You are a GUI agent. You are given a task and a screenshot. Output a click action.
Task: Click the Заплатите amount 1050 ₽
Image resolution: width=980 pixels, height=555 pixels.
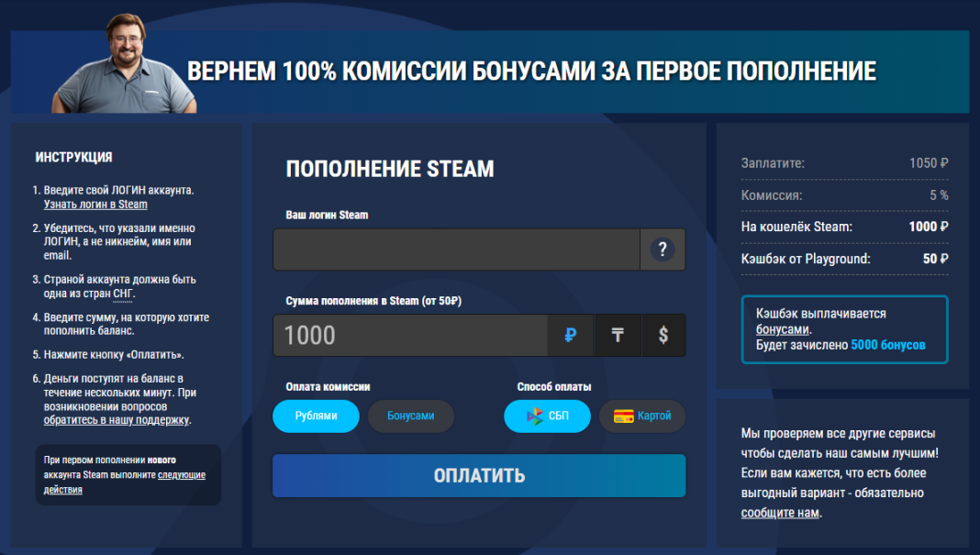929,163
